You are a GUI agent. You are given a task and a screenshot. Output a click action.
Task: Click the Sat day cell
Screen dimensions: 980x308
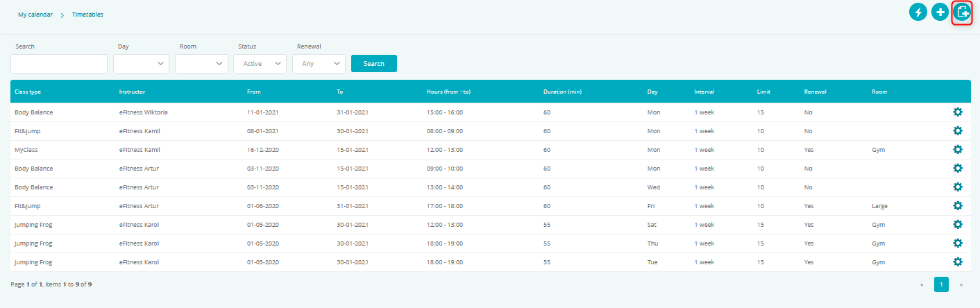pos(652,225)
